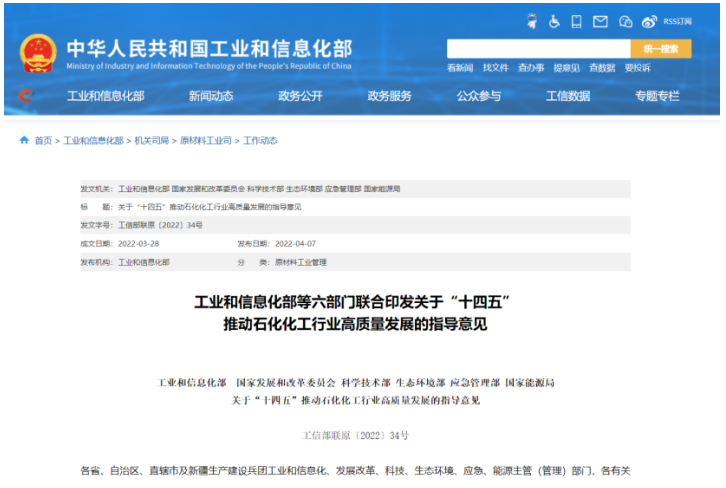Click the 分类 value 原材料工业管理
The height and width of the screenshot is (488, 726).
[301, 262]
